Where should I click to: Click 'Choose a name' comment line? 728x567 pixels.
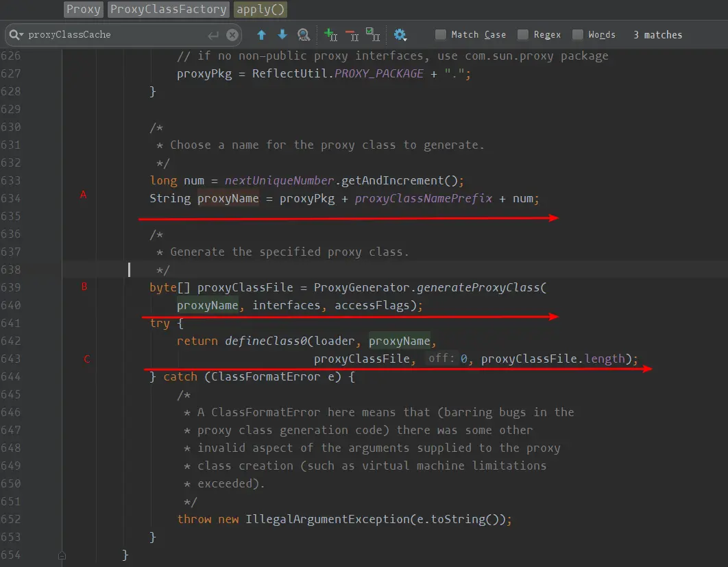[320, 145]
